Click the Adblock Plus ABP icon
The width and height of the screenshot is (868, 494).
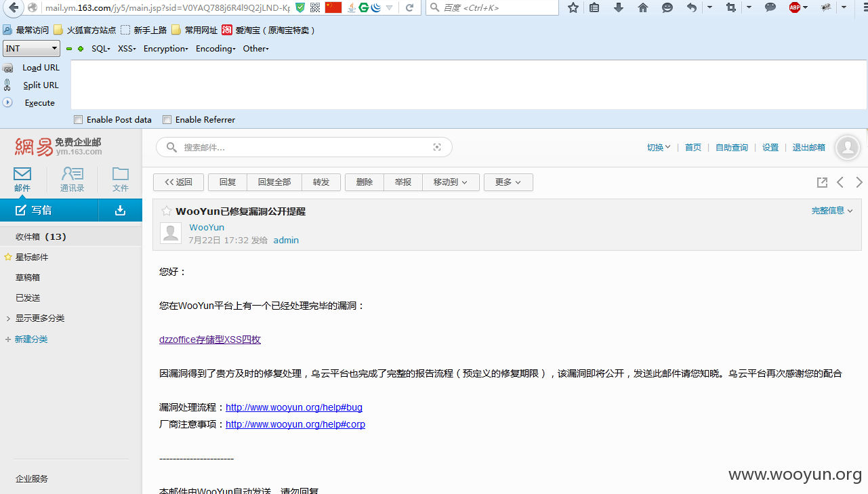coord(795,8)
